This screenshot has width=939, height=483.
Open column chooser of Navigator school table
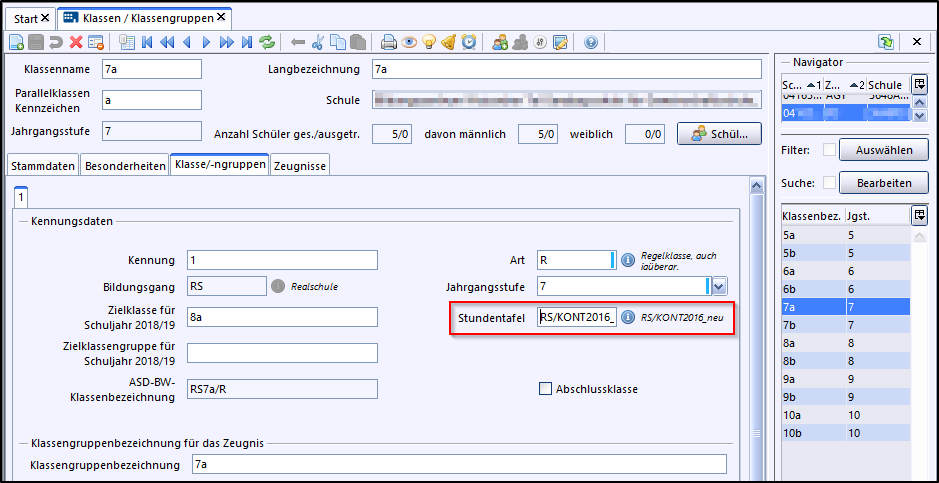[x=919, y=85]
